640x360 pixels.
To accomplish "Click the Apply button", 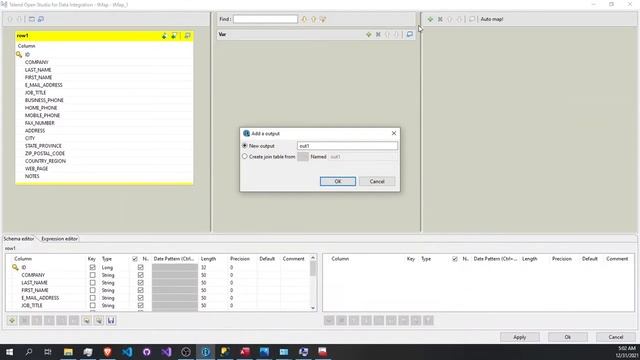I will tap(520, 337).
